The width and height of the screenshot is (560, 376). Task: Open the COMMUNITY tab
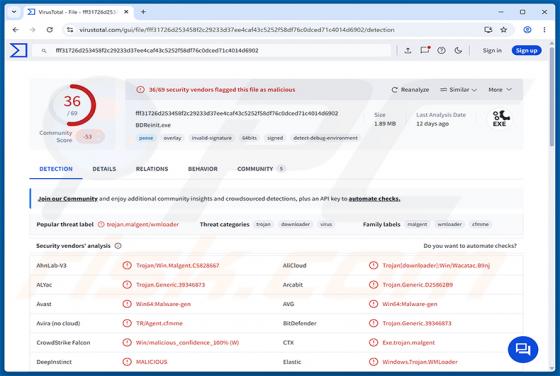[x=261, y=169]
